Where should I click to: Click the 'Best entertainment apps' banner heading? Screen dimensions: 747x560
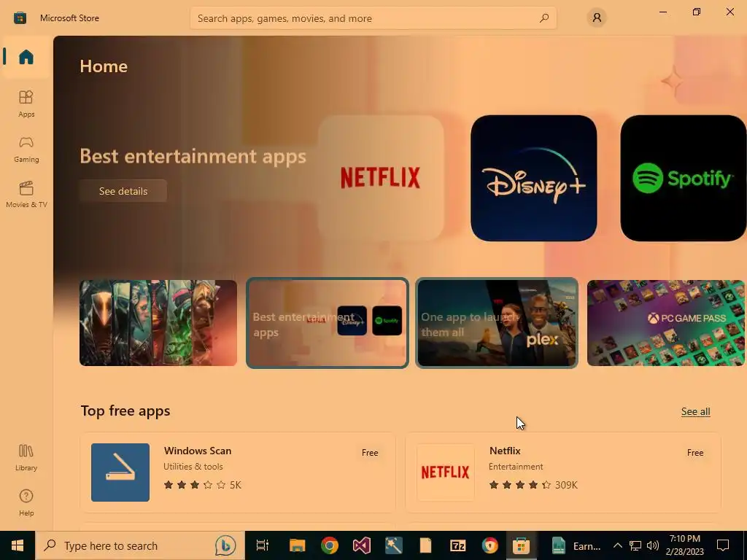pyautogui.click(x=193, y=156)
